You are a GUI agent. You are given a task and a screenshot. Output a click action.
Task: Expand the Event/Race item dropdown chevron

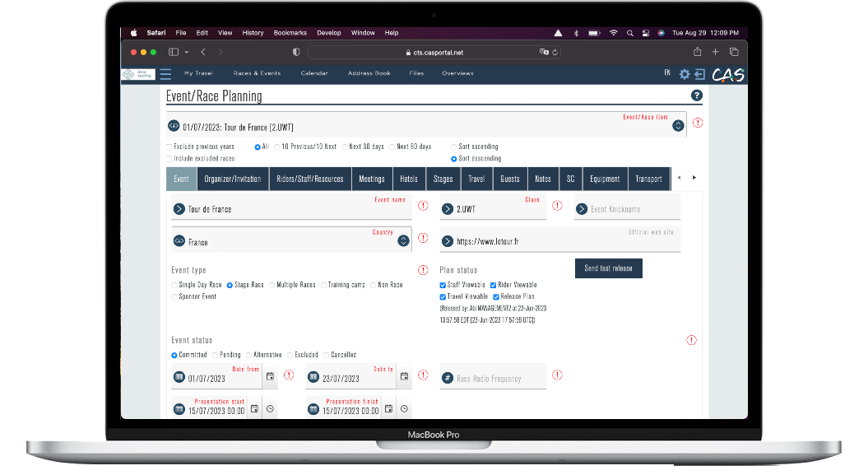click(678, 126)
